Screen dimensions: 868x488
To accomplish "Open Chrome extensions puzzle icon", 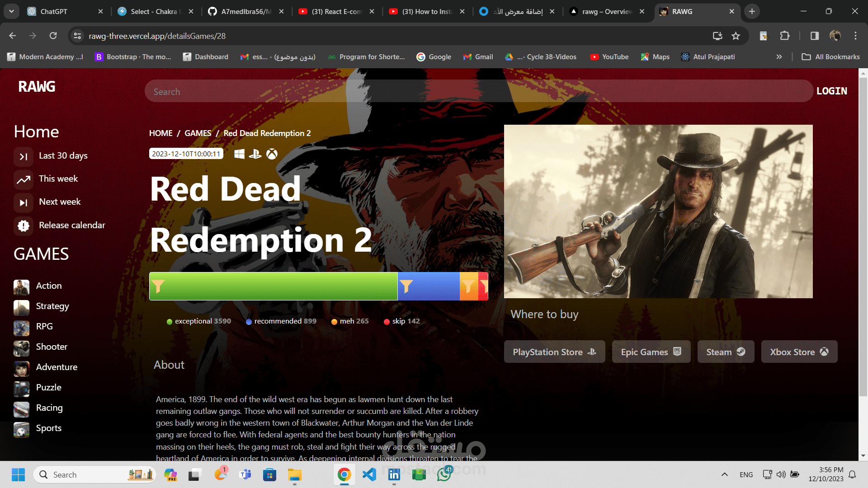I will click(785, 36).
